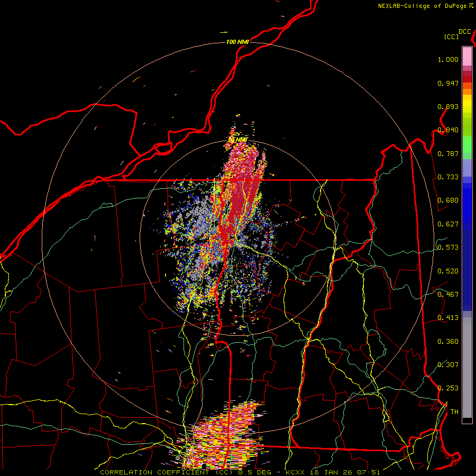Select the 0.680 scale value
Image resolution: width=476 pixels, height=476 pixels.
click(x=448, y=200)
